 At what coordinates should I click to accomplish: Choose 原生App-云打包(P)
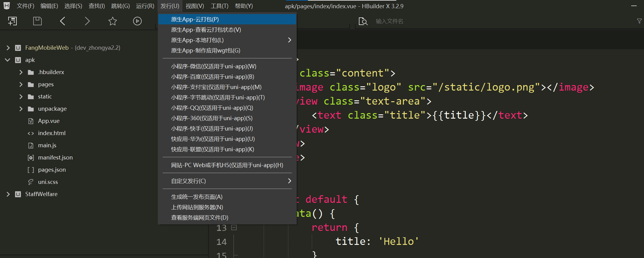pyautogui.click(x=227, y=19)
